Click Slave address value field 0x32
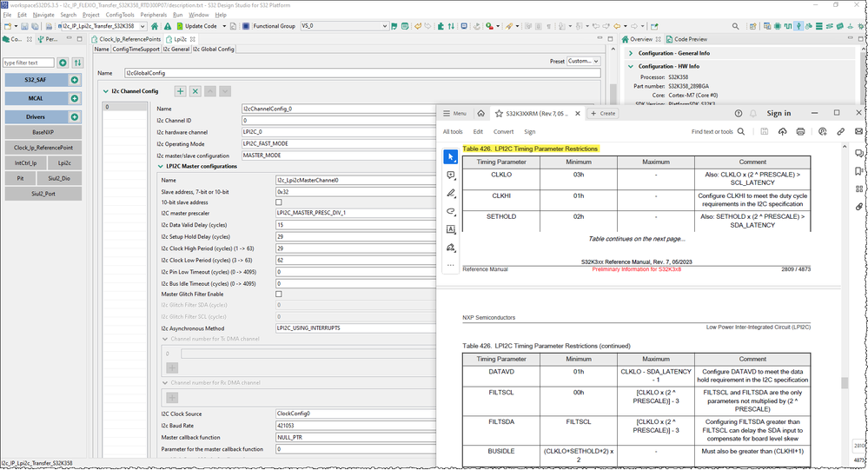The width and height of the screenshot is (868, 470). pyautogui.click(x=356, y=192)
